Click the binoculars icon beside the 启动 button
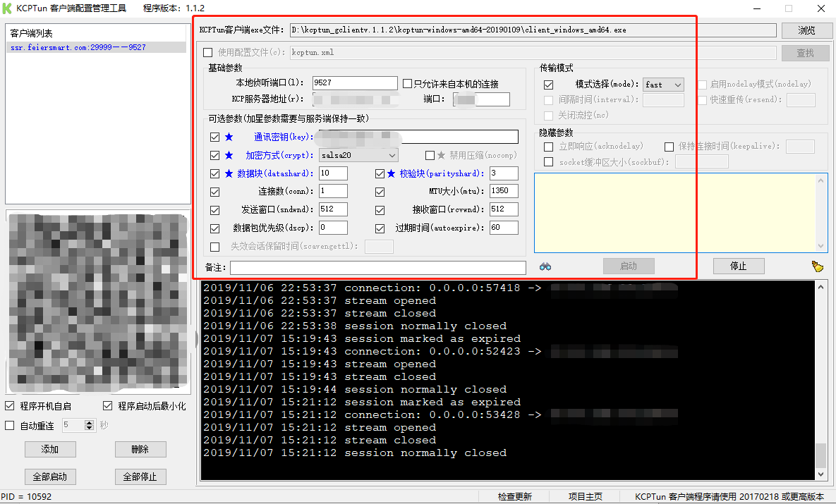Screen dimensions: 836x504 (x=545, y=266)
